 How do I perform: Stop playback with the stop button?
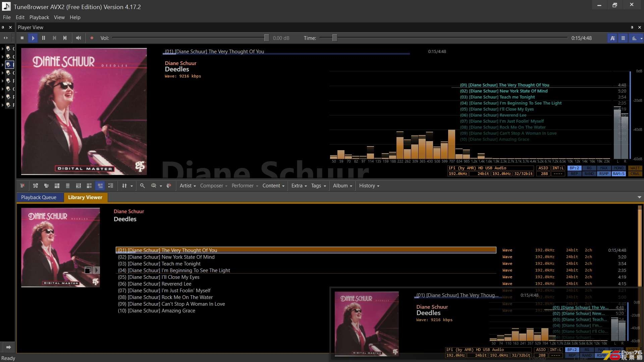coord(22,38)
